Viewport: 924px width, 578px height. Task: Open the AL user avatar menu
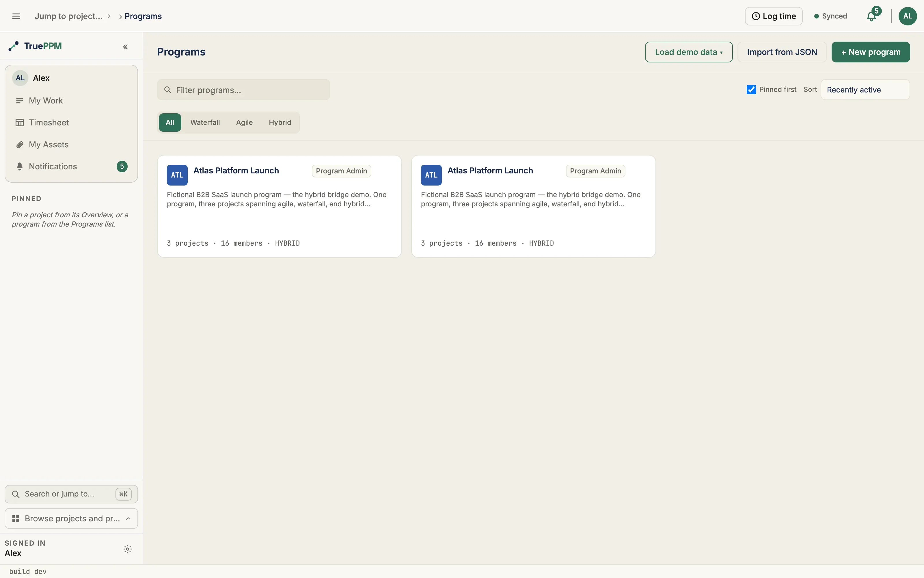(x=908, y=16)
